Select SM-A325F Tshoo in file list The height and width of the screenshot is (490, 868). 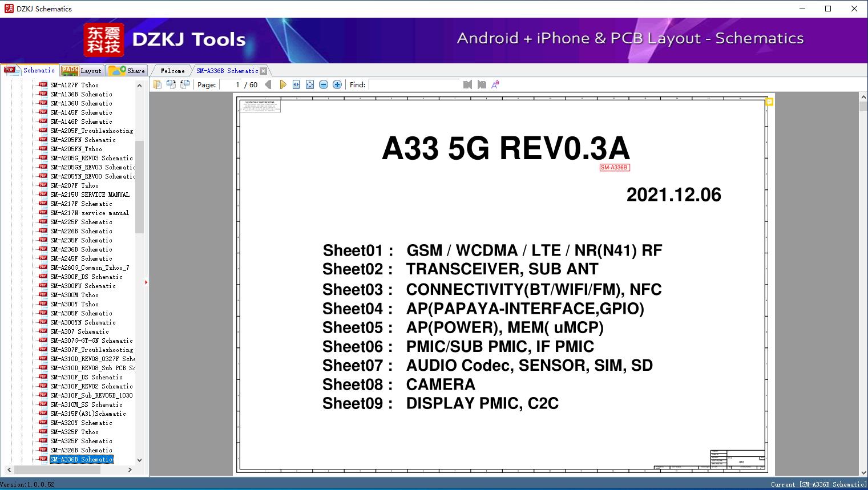[74, 432]
